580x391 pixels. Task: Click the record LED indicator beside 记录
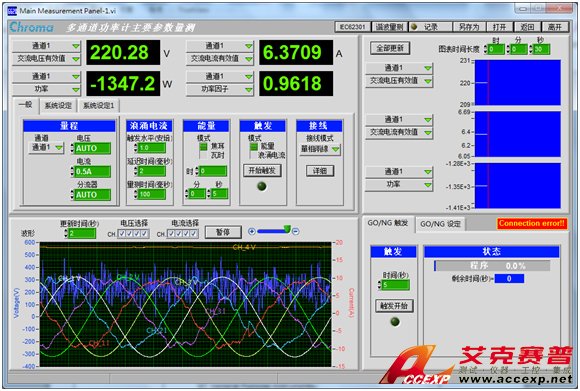414,27
